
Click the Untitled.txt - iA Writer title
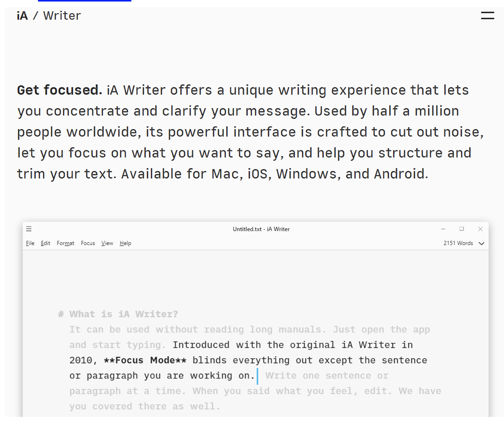[261, 229]
